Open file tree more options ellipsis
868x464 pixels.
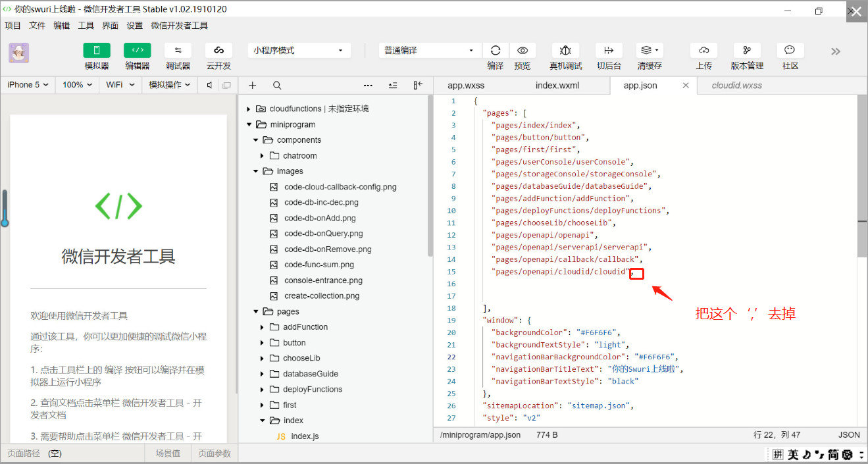coord(368,85)
